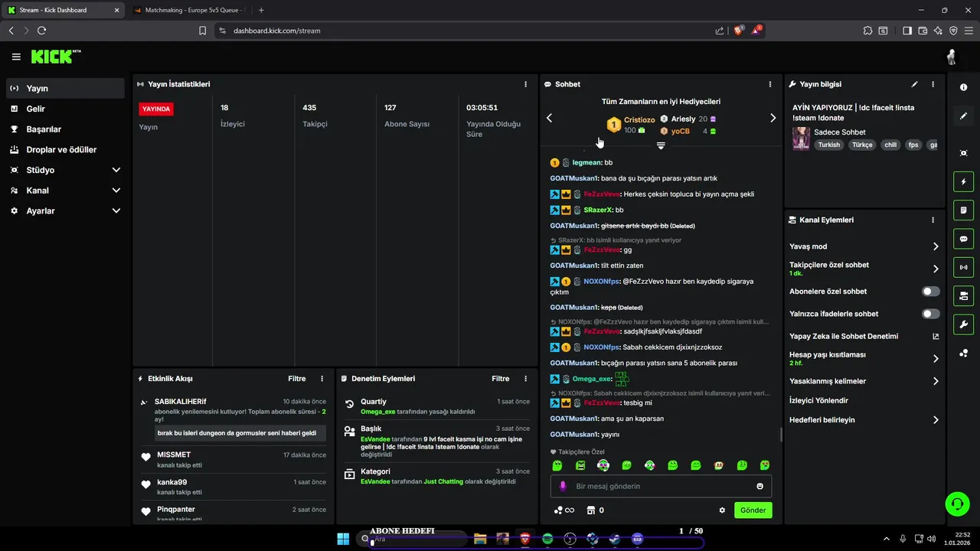This screenshot has height=551, width=980.
Task: Open the profile avatar top right
Action: click(x=952, y=57)
